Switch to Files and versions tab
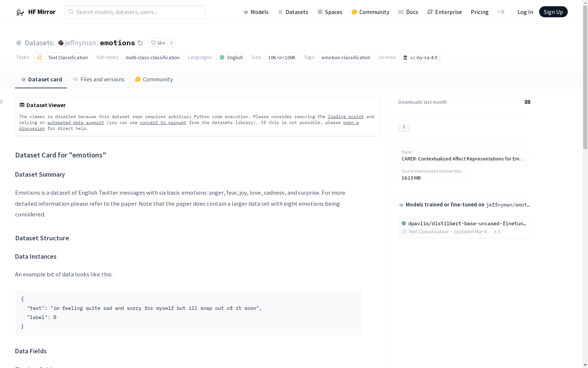The width and height of the screenshot is (588, 368). click(98, 79)
